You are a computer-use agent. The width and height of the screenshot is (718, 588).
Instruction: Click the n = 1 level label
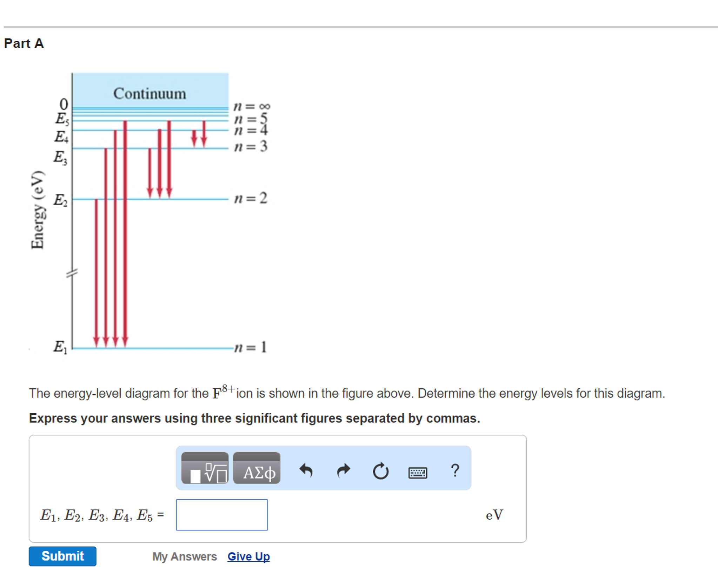251,347
